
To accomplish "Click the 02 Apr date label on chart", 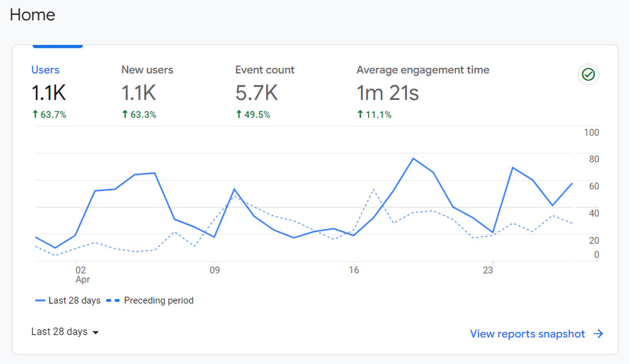I will click(x=82, y=275).
